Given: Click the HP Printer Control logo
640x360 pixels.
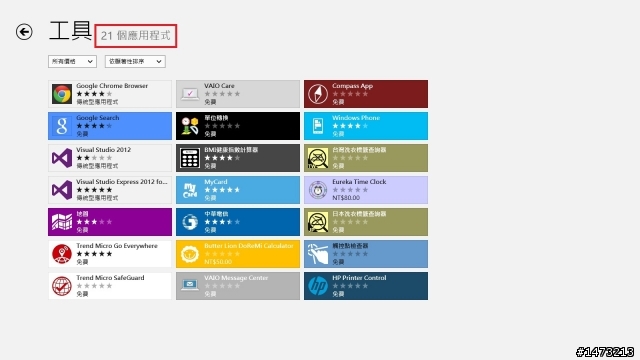Looking at the screenshot, I should point(318,286).
